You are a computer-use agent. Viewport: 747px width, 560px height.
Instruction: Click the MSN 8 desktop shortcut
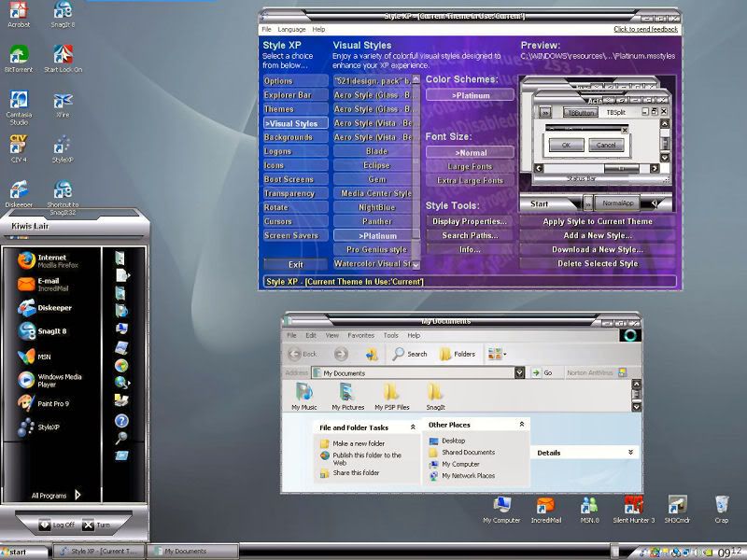tap(589, 510)
